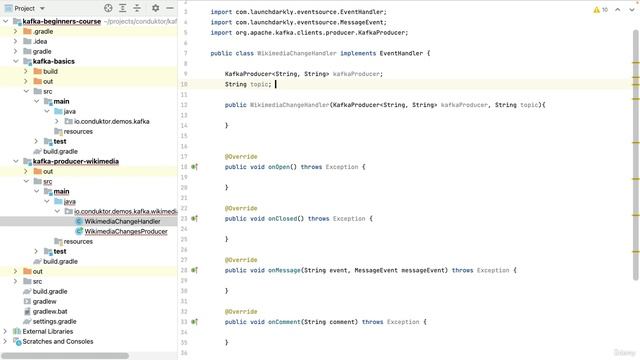
Task: Select settings.gradle file
Action: (x=54, y=321)
